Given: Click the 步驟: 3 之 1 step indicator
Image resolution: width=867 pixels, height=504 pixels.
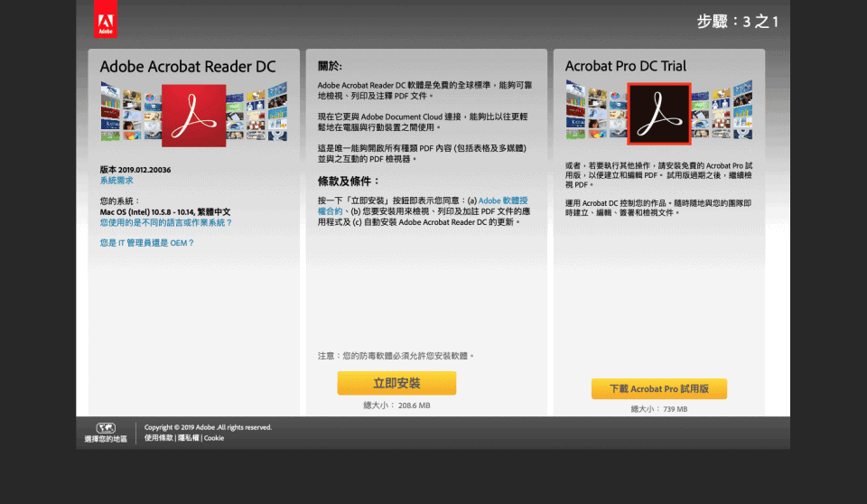Looking at the screenshot, I should [738, 22].
